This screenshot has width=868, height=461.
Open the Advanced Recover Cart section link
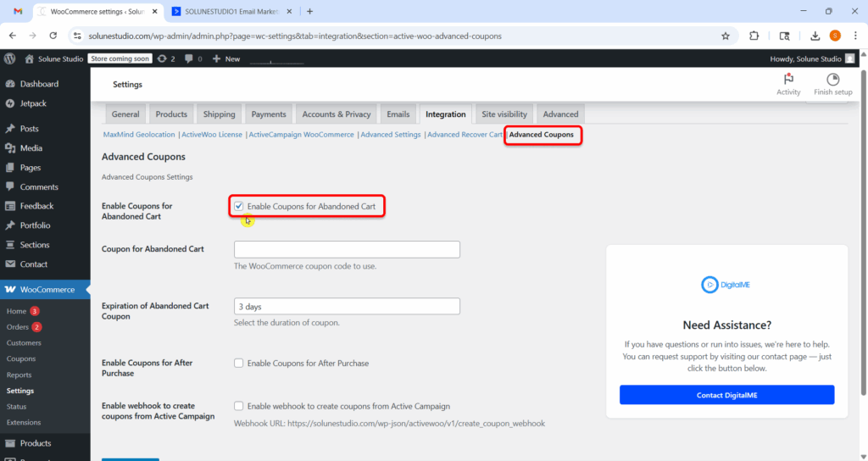coord(465,135)
